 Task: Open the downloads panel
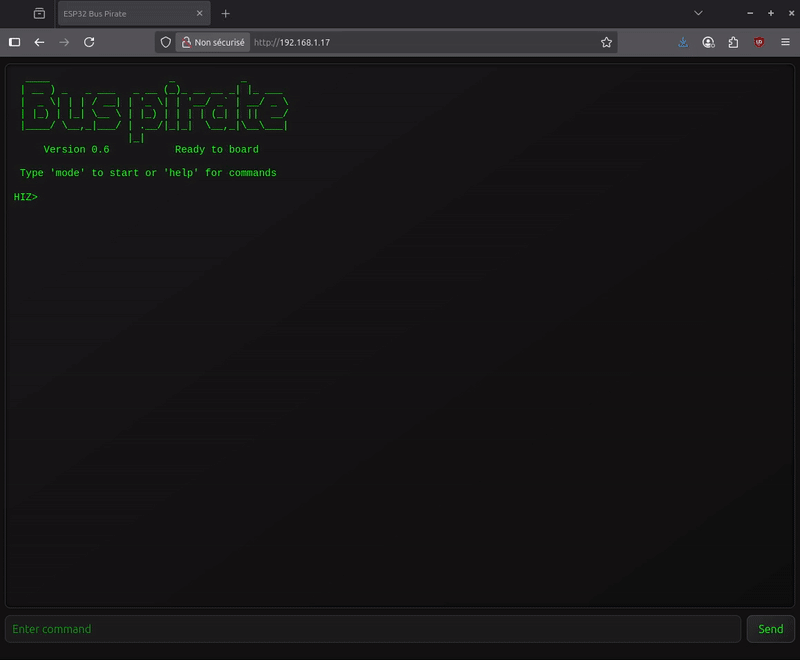tap(683, 43)
